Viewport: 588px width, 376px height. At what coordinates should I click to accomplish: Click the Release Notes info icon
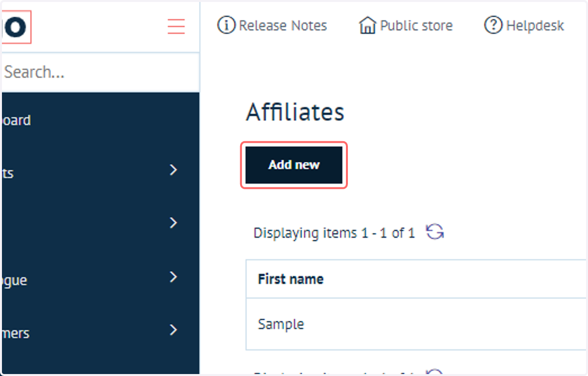pyautogui.click(x=226, y=25)
